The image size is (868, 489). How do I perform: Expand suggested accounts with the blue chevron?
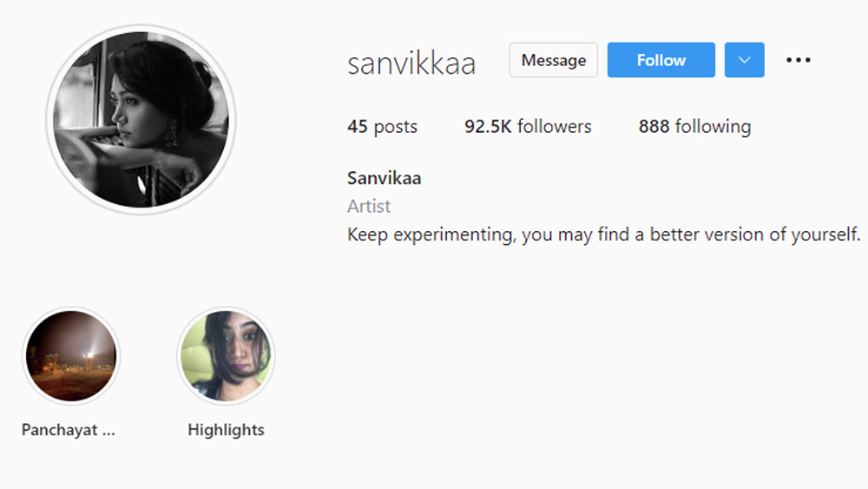(744, 60)
